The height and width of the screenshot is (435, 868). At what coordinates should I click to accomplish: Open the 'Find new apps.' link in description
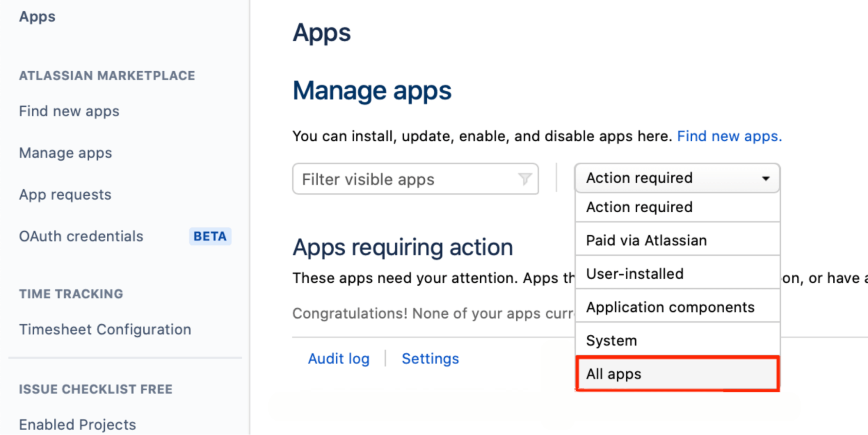729,136
